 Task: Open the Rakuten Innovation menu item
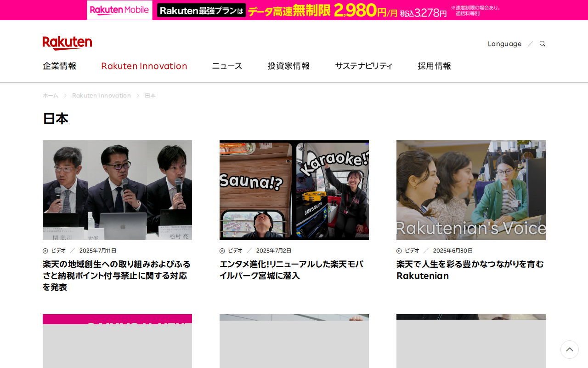(144, 66)
